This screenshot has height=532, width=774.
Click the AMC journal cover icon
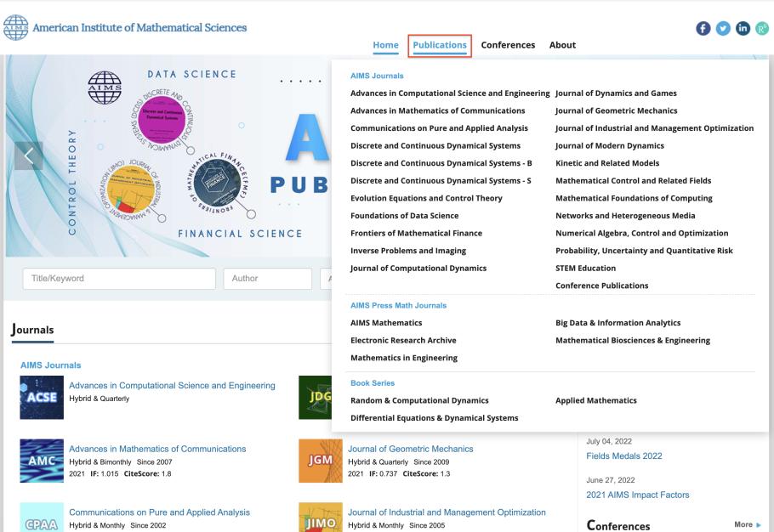(42, 461)
